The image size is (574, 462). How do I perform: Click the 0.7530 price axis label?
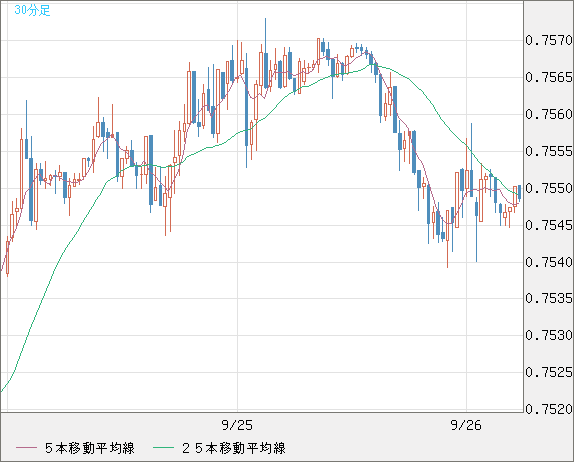coord(549,335)
